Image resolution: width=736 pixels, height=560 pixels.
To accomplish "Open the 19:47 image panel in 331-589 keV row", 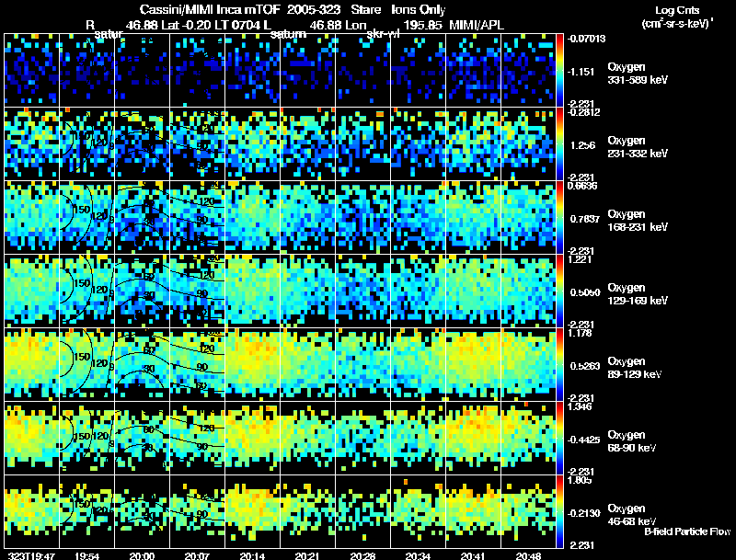I will pyautogui.click(x=31, y=70).
